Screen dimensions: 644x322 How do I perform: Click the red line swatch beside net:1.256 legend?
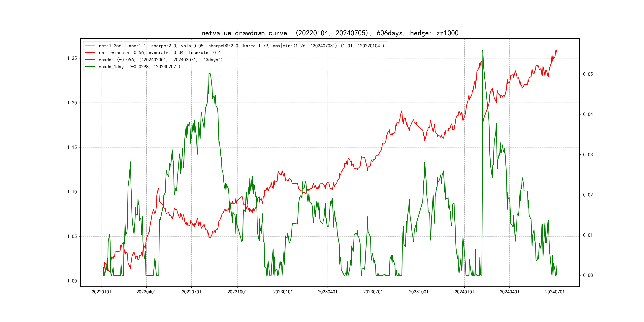[90, 46]
